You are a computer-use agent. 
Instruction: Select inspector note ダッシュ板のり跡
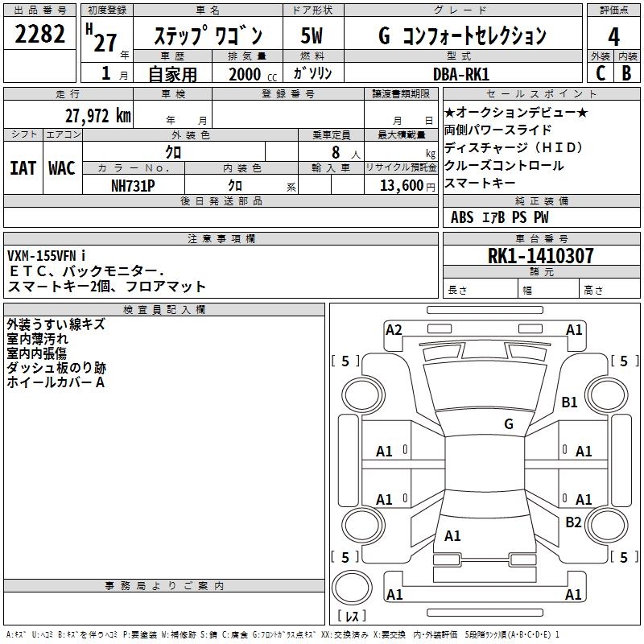56,368
